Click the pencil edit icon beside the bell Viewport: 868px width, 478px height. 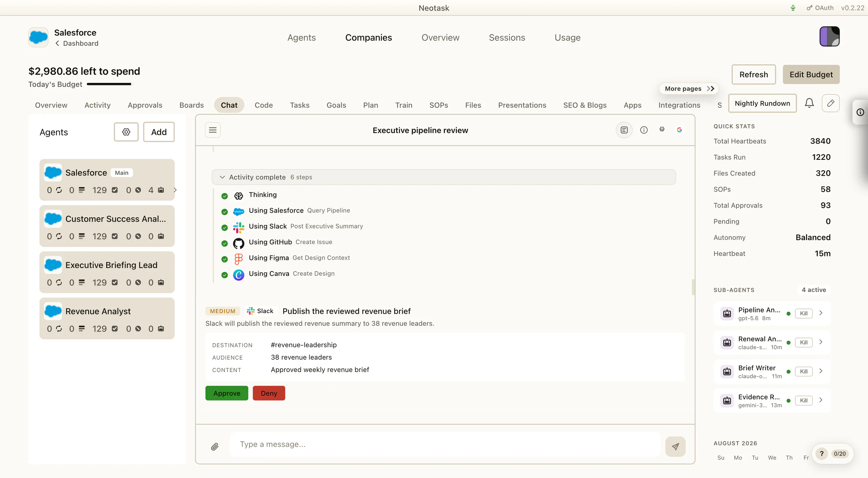[831, 103]
